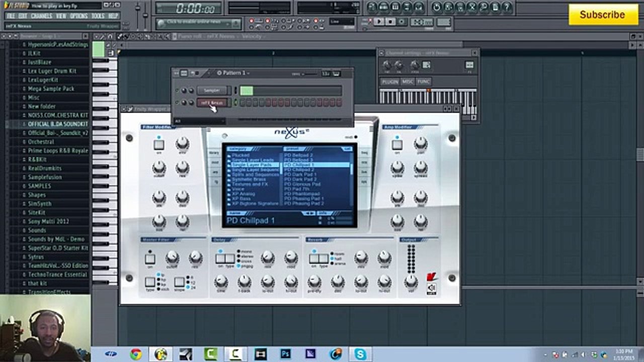644x362 pixels.
Task: Select the Plucked category in Nexus
Action: 240,155
